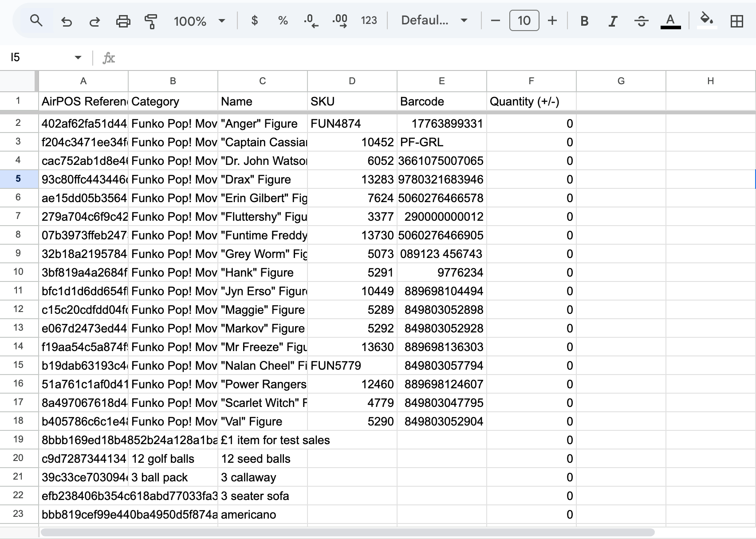Select the '"Val" Figure' name cell

[x=263, y=422]
